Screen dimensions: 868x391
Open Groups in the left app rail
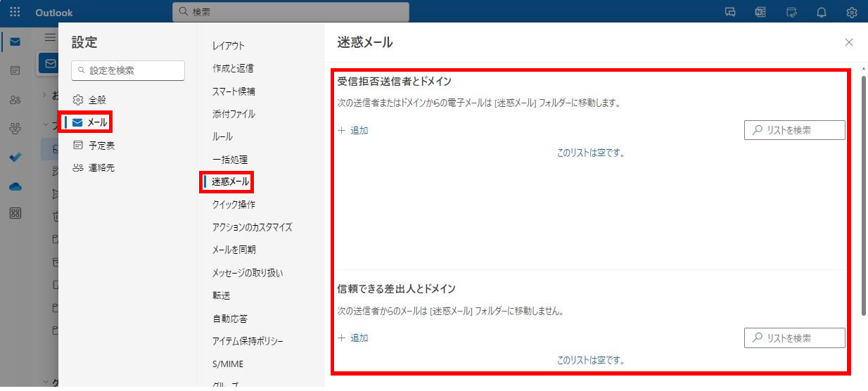[15, 128]
